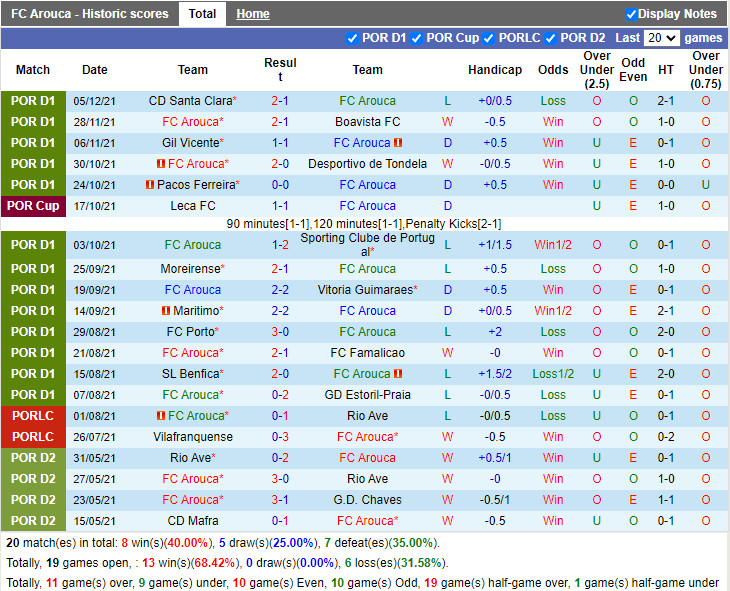Click the U marker in Pacos Ferreira's 0.75 column

coord(706,184)
